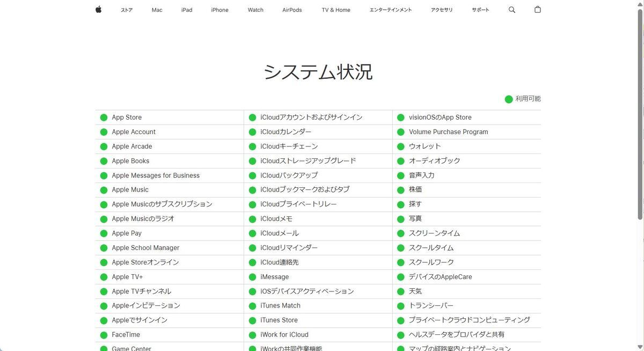
Task: Open the エンターテインメント menu
Action: [x=391, y=10]
